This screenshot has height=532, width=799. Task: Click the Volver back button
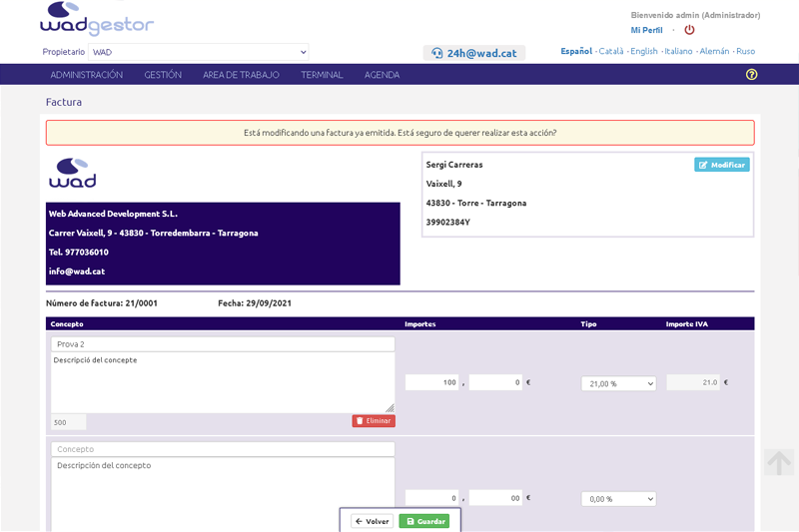(x=372, y=521)
